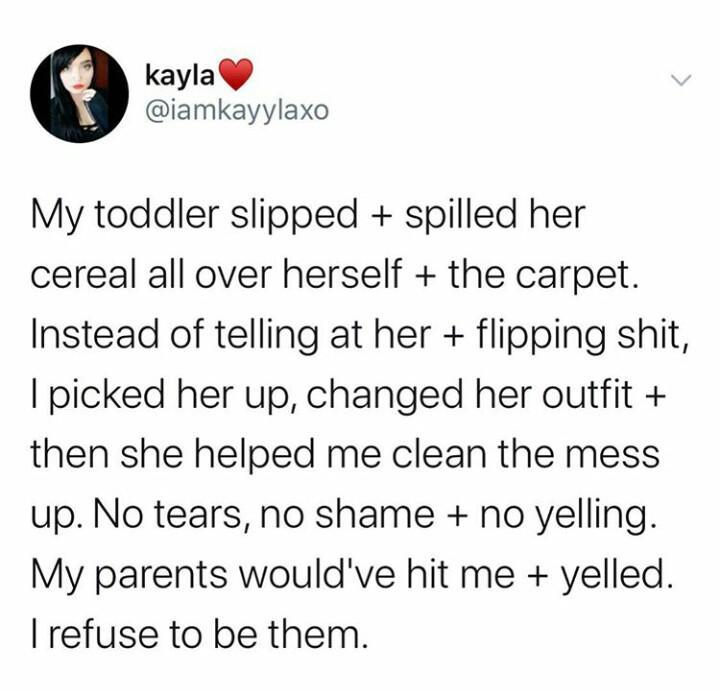Click the word "carpet." in the tweet
This screenshot has width=720, height=692.
pyautogui.click(x=578, y=277)
